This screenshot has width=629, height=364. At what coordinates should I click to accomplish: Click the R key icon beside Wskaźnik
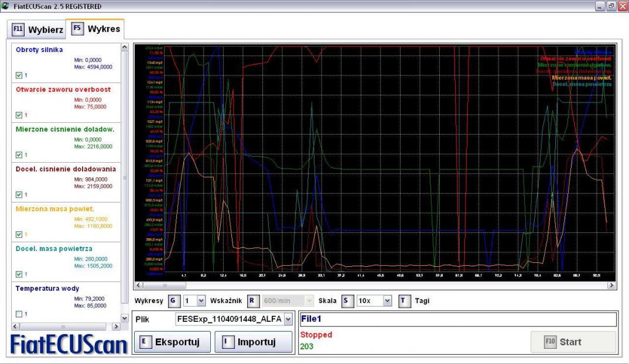251,301
